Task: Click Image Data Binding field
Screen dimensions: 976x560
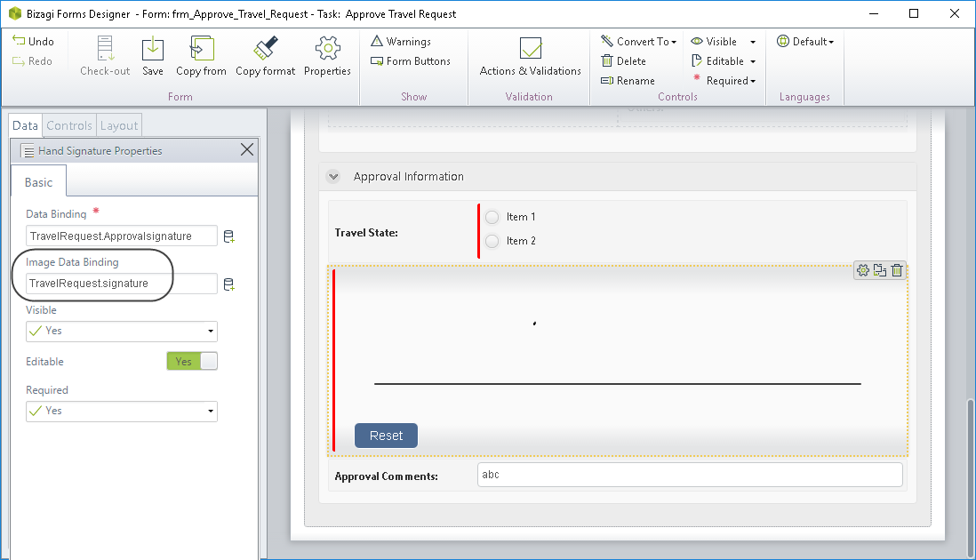Action: pyautogui.click(x=122, y=283)
